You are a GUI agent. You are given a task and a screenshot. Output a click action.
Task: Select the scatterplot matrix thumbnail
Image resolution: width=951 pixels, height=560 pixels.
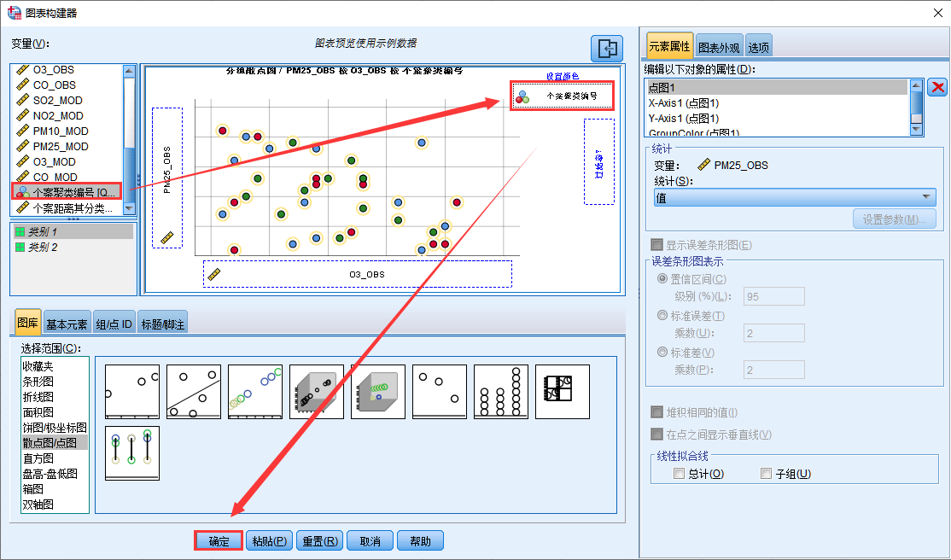(x=563, y=391)
